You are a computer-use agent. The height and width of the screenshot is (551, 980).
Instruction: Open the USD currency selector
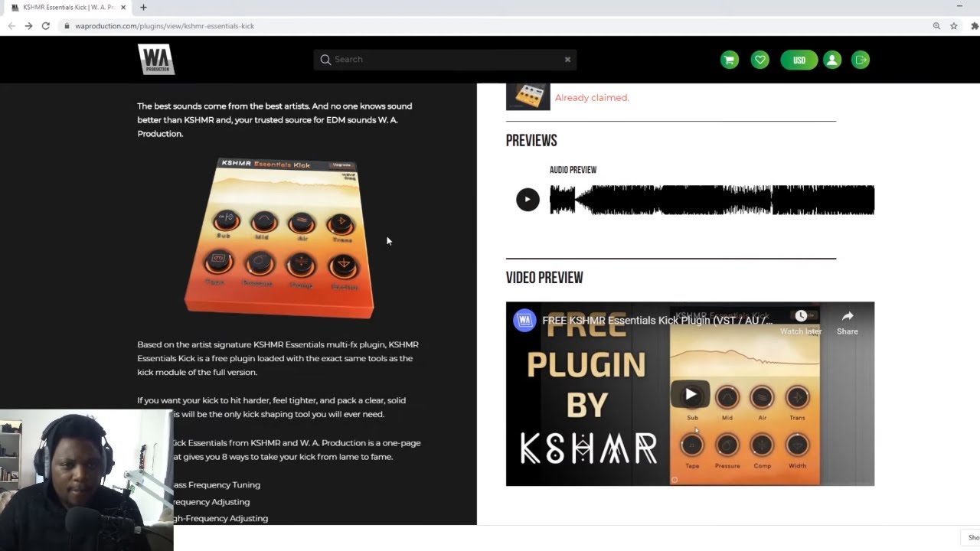click(799, 60)
